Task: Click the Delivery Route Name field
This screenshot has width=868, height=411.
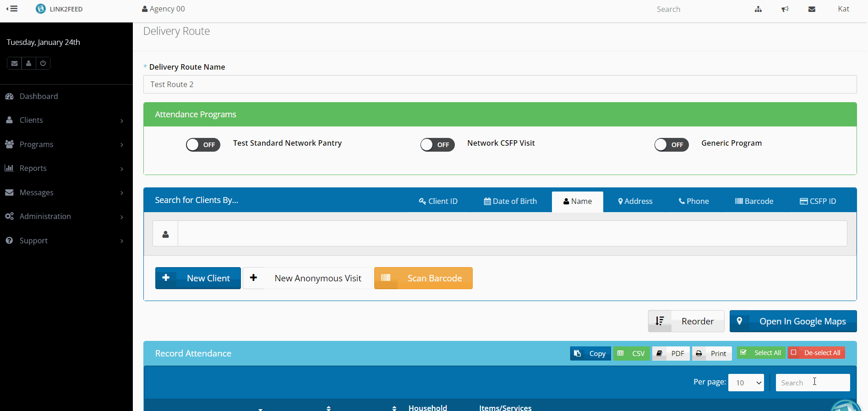Action: 499,84
